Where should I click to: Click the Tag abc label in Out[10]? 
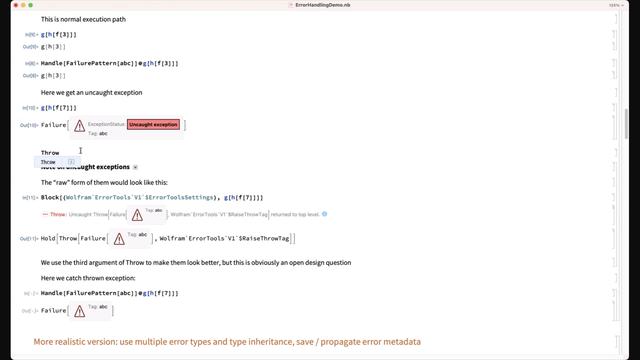tap(98, 133)
